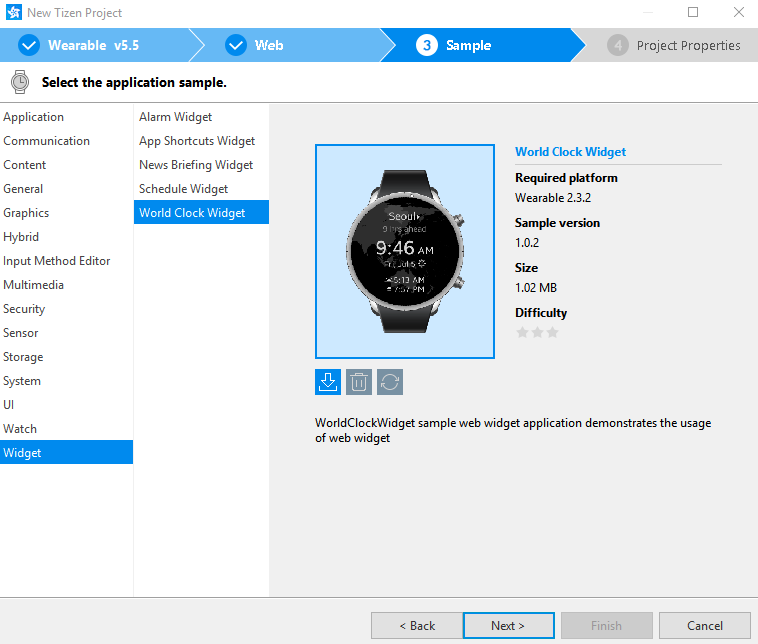
Task: Pick the Schedule Widget sample
Action: point(183,189)
